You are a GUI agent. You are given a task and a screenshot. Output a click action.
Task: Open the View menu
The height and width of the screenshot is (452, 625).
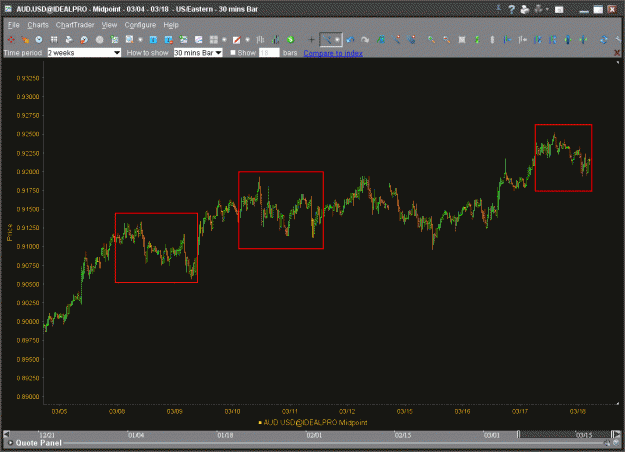tap(109, 25)
